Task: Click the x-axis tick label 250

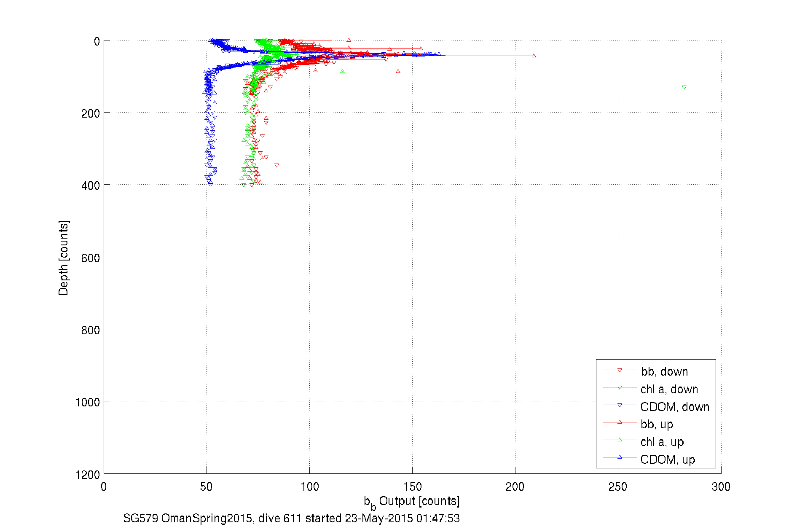Action: click(618, 487)
